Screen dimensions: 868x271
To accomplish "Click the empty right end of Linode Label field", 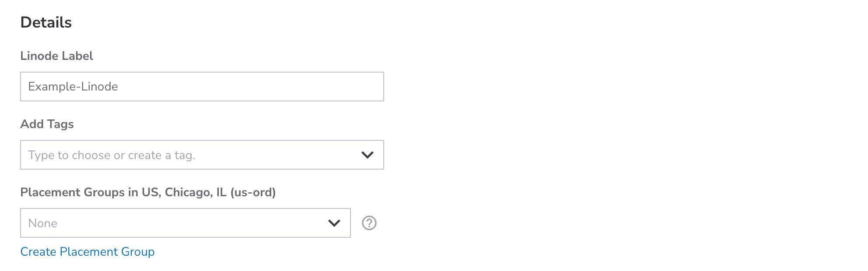I will [350, 87].
